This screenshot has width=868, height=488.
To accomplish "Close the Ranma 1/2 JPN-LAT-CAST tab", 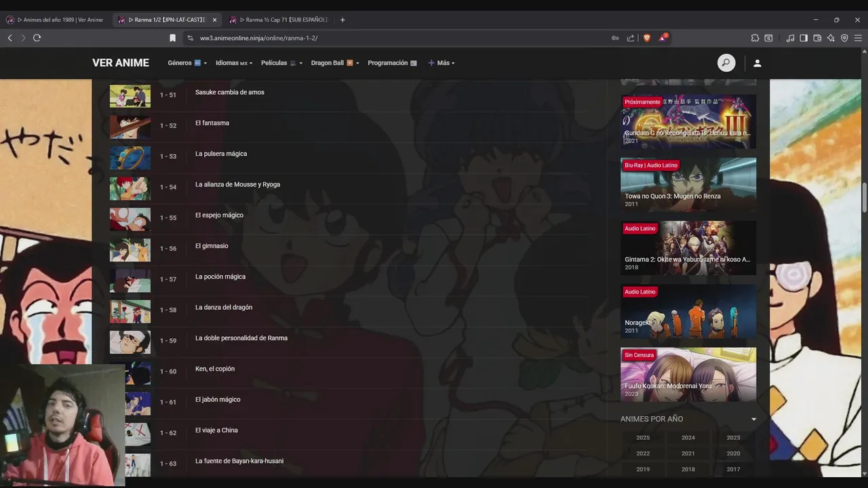I will tap(215, 20).
